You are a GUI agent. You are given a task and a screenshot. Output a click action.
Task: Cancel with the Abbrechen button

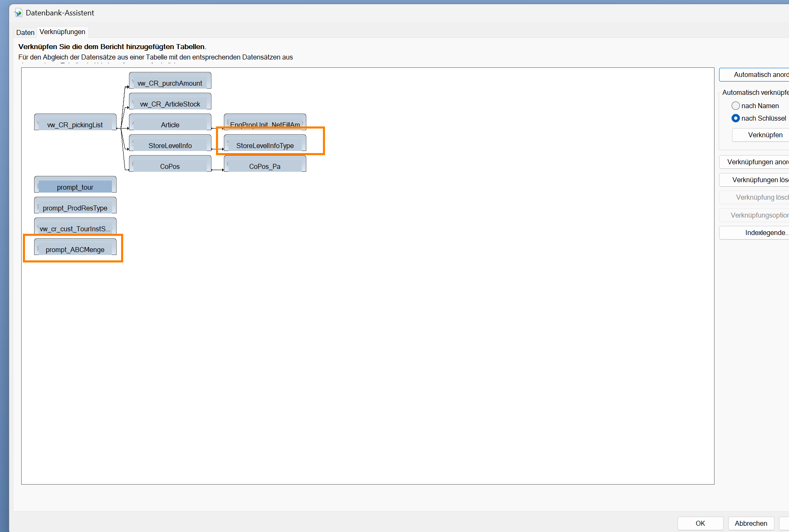click(x=751, y=523)
